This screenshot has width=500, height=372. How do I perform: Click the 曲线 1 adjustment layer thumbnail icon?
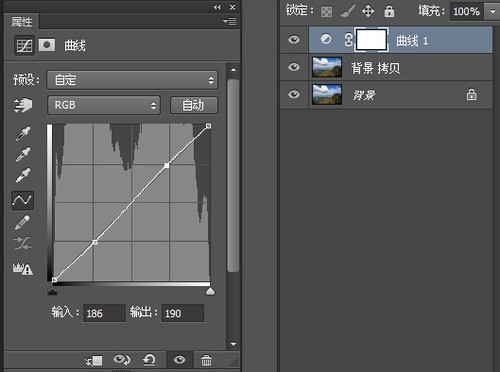[326, 39]
